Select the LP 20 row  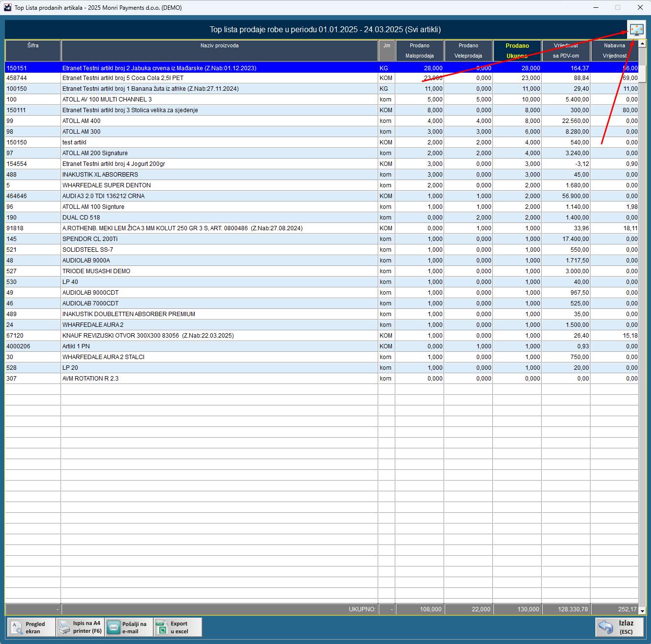pyautogui.click(x=322, y=368)
